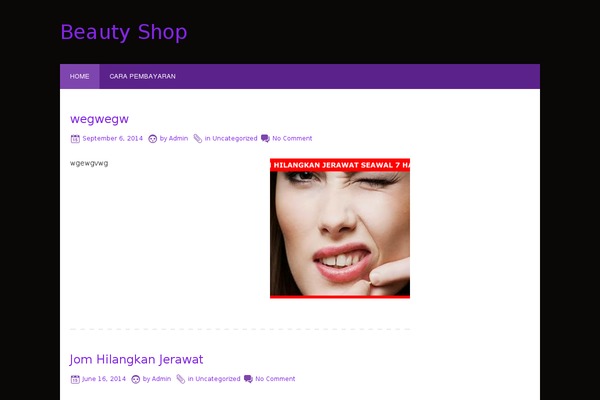Open Uncategorized category in wegwegw post
Screen dimensions: 600x400
pyautogui.click(x=235, y=139)
